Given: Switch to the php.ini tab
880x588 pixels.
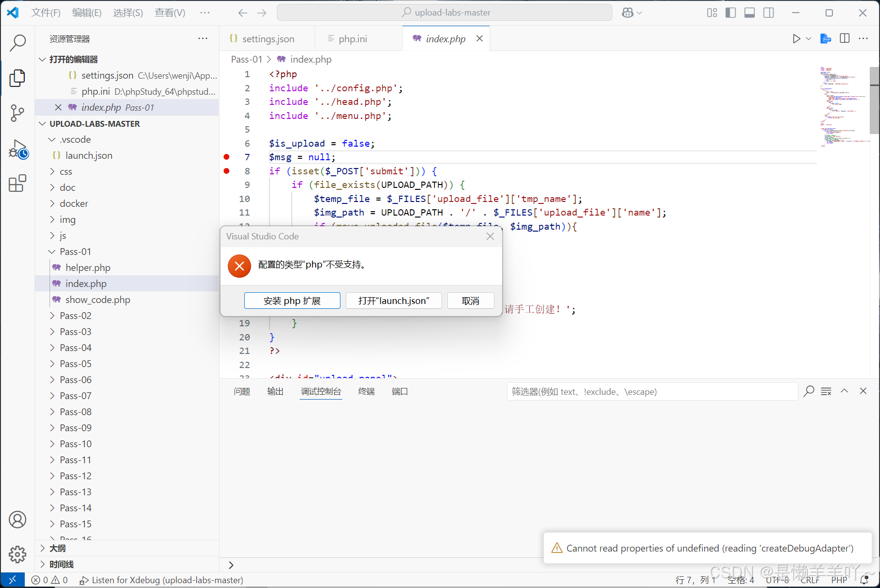Looking at the screenshot, I should pos(359,38).
